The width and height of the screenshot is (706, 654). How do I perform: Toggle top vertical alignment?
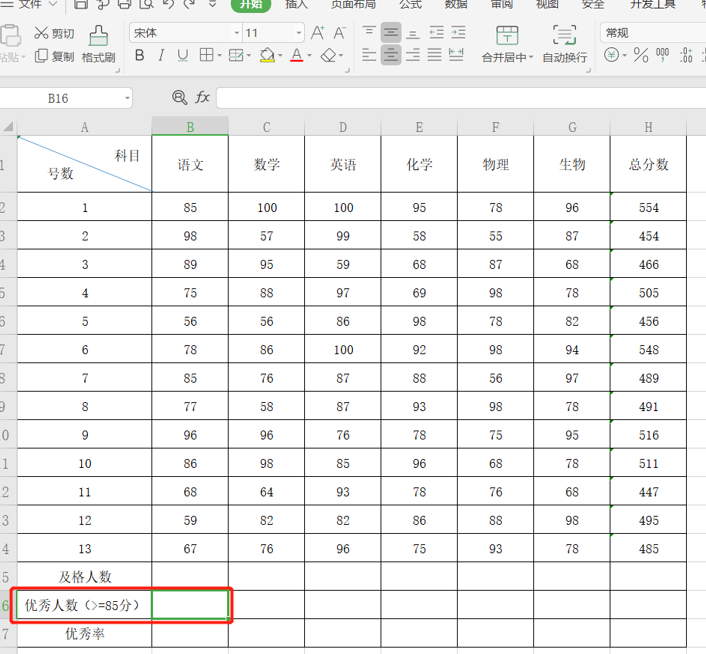pyautogui.click(x=369, y=33)
